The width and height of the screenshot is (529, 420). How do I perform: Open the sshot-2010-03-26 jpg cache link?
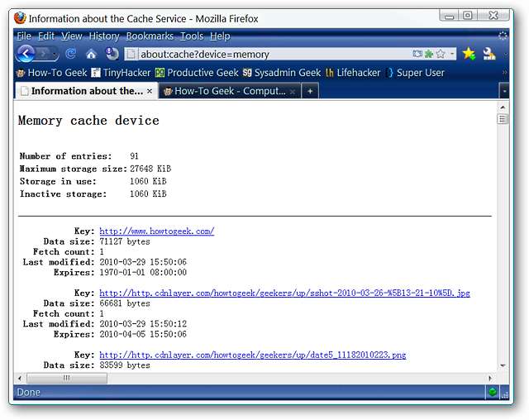pyautogui.click(x=284, y=293)
